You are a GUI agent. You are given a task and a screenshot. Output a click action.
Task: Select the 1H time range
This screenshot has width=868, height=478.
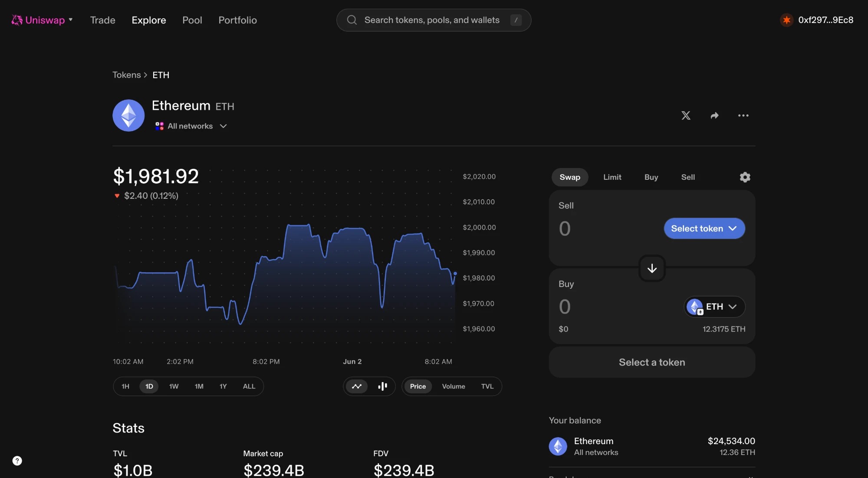(125, 386)
